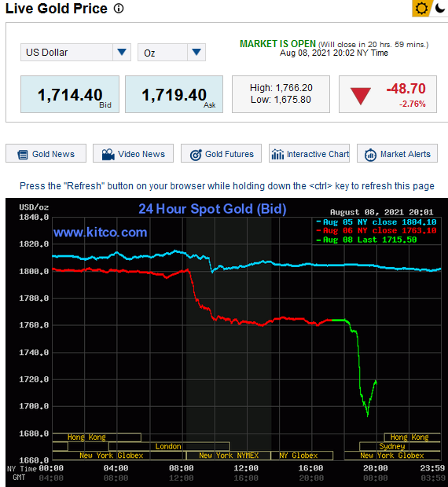
Task: Click the August 08, 2021 20:01 chart timestamp
Action: click(x=381, y=212)
